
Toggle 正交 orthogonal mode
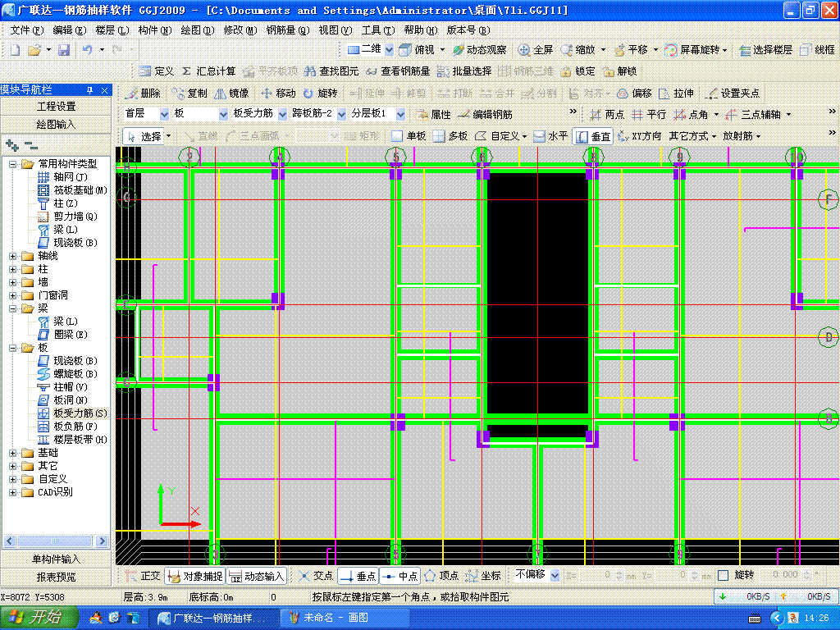click(x=143, y=576)
